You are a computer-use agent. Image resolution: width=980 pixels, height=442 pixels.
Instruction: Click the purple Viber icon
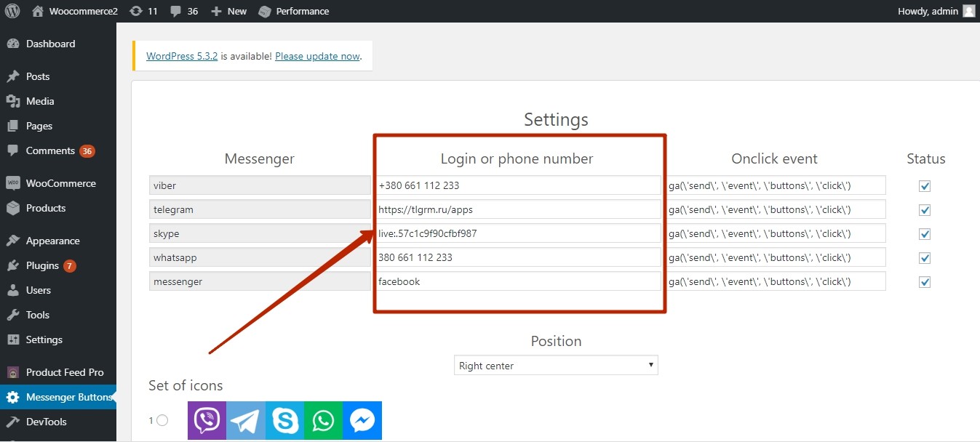[x=207, y=420]
